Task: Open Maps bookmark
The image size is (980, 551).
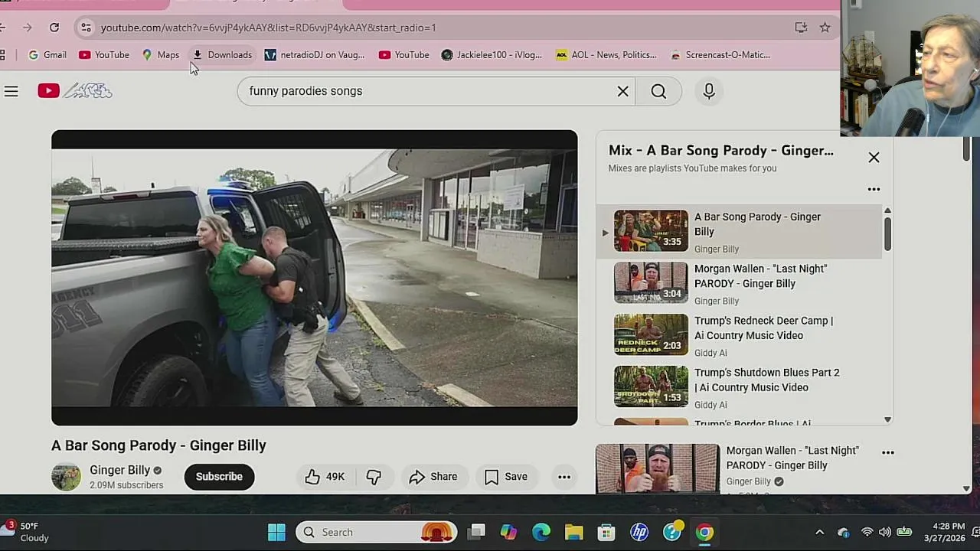Action: [161, 55]
